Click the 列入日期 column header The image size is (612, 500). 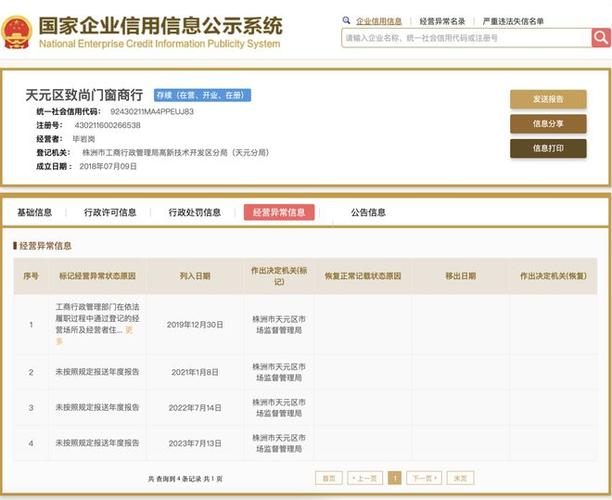195,276
